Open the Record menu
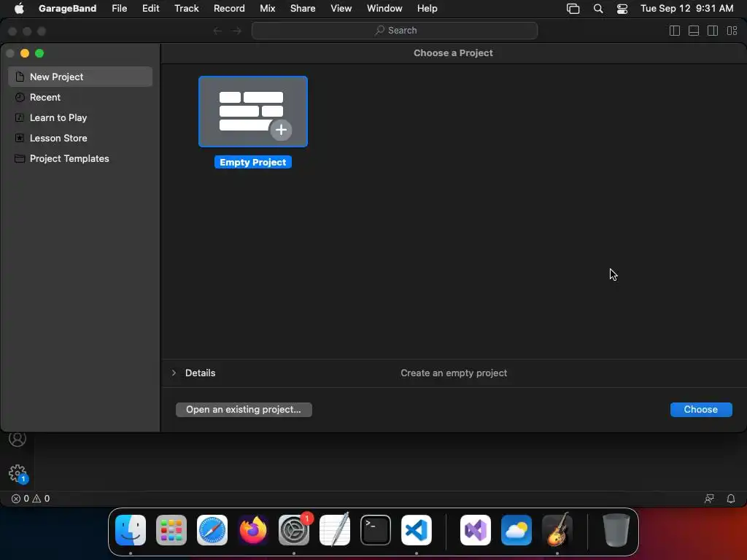Image resolution: width=747 pixels, height=560 pixels. pyautogui.click(x=228, y=8)
